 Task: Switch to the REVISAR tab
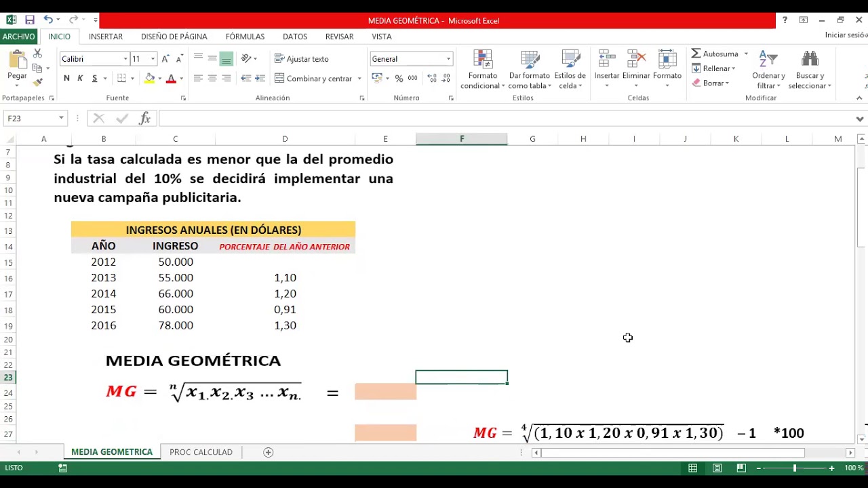pyautogui.click(x=339, y=37)
